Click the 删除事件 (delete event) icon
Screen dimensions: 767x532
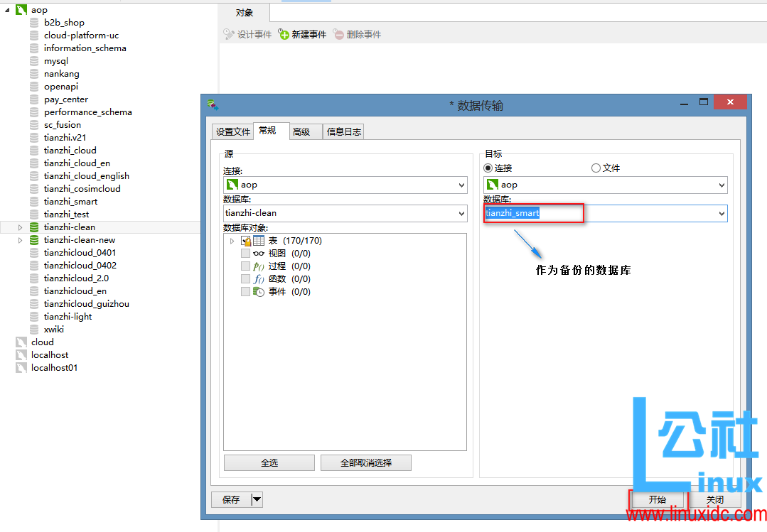(x=338, y=33)
